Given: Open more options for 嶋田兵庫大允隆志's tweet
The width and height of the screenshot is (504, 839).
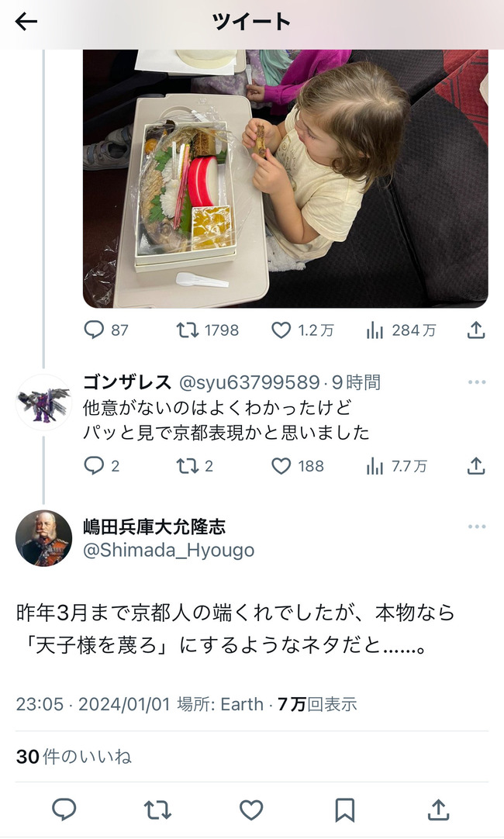Looking at the screenshot, I should tap(476, 527).
